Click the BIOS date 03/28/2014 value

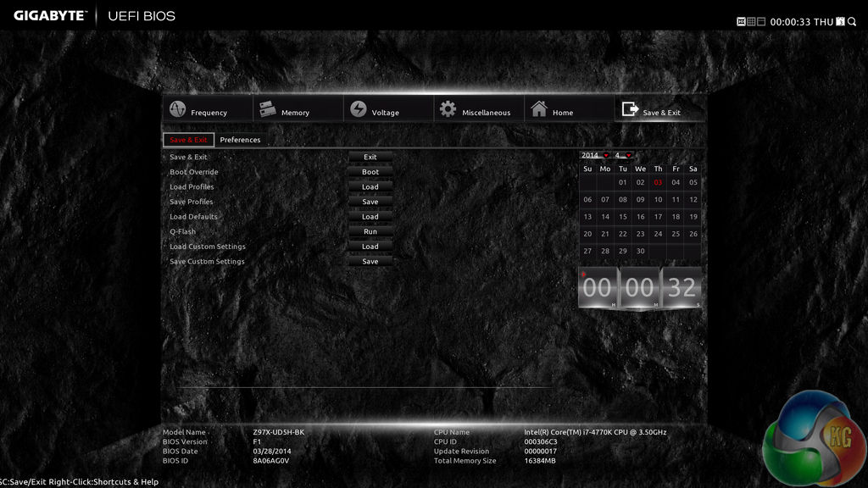click(272, 451)
